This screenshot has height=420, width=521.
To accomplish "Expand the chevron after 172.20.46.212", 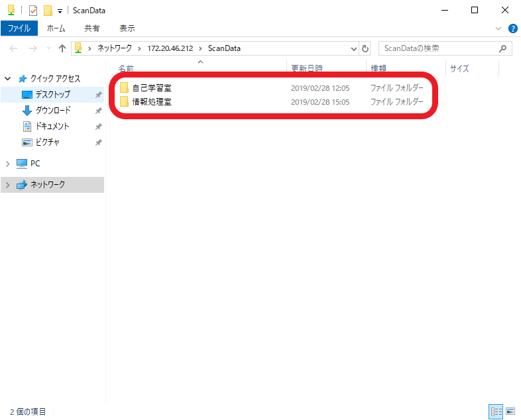I will (x=200, y=49).
